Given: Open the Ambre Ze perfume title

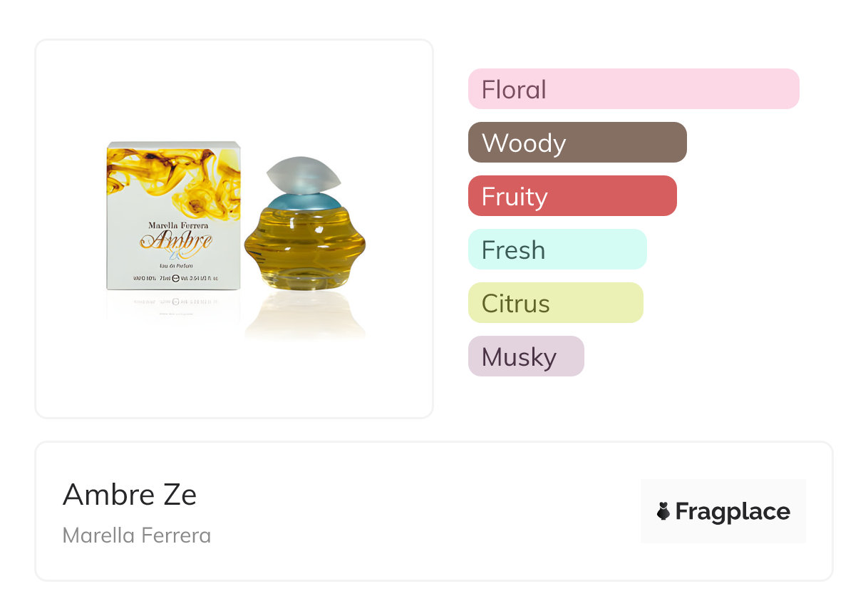Looking at the screenshot, I should point(130,495).
